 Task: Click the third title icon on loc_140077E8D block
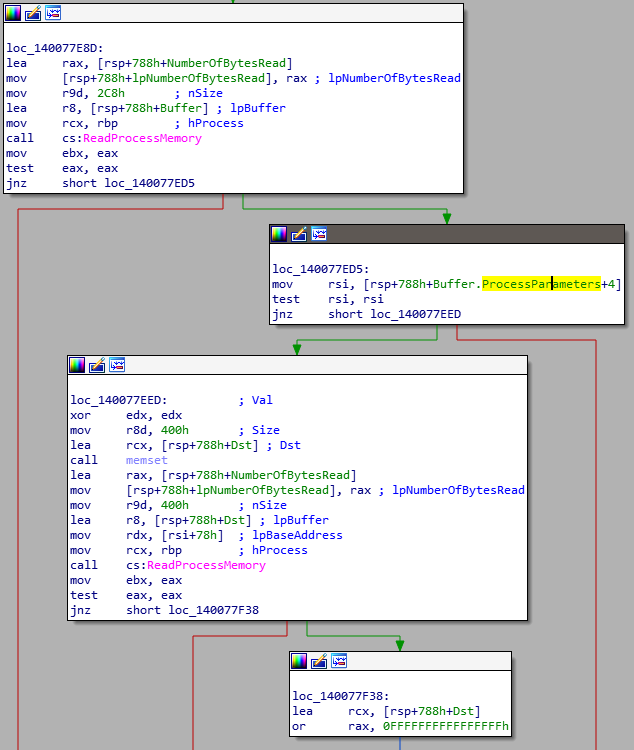[53, 13]
